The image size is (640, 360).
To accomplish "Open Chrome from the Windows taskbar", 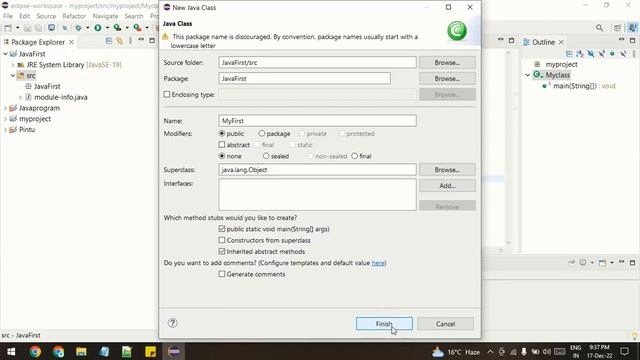I will pos(35,351).
